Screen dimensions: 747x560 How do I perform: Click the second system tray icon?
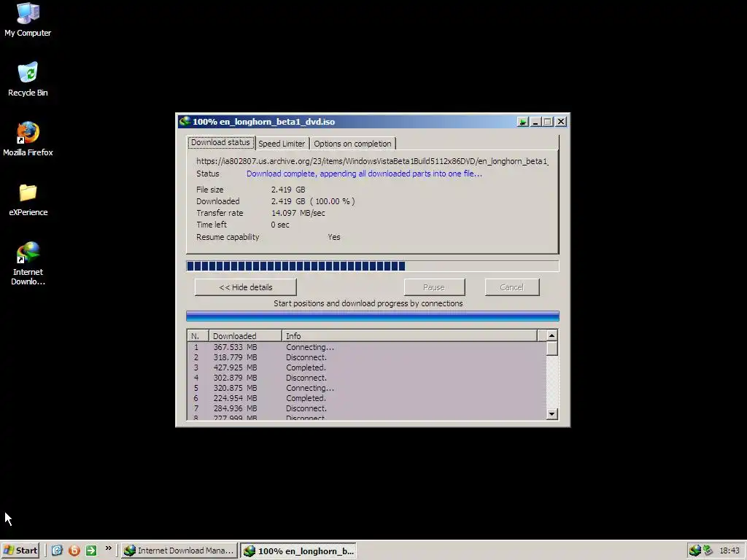(708, 551)
